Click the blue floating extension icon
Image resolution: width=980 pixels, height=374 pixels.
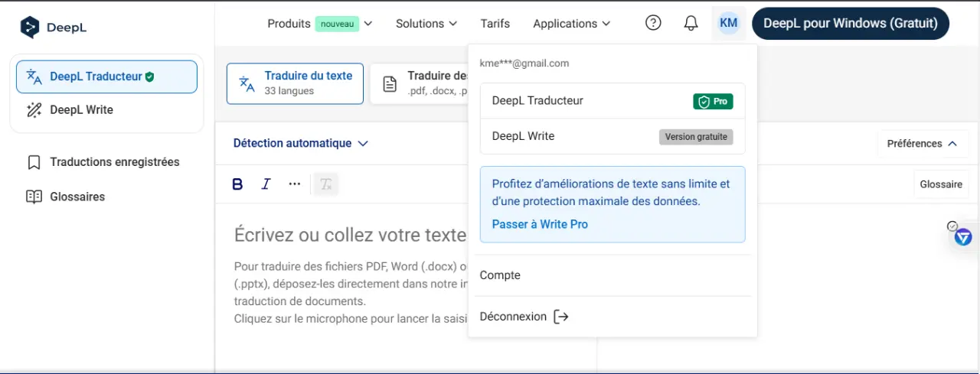click(963, 237)
